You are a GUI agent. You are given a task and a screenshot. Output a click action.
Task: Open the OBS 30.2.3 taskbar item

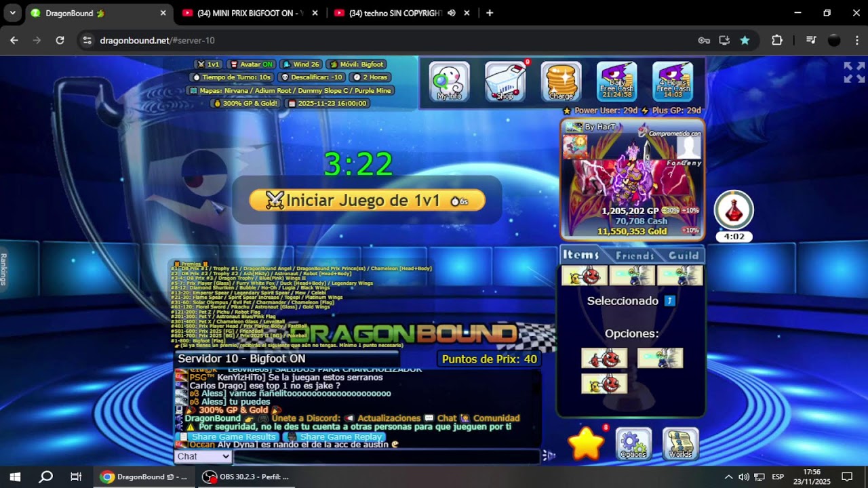click(246, 476)
